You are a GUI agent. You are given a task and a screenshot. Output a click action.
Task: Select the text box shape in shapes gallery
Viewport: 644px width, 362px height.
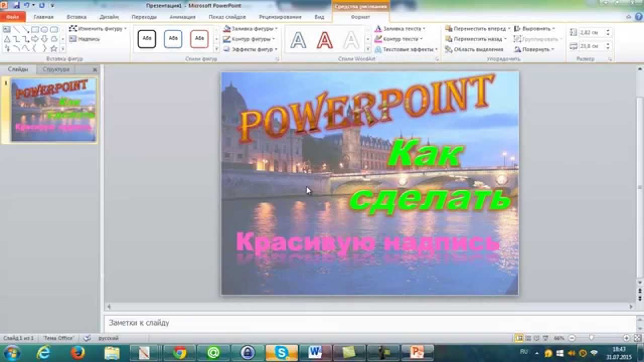click(7, 30)
